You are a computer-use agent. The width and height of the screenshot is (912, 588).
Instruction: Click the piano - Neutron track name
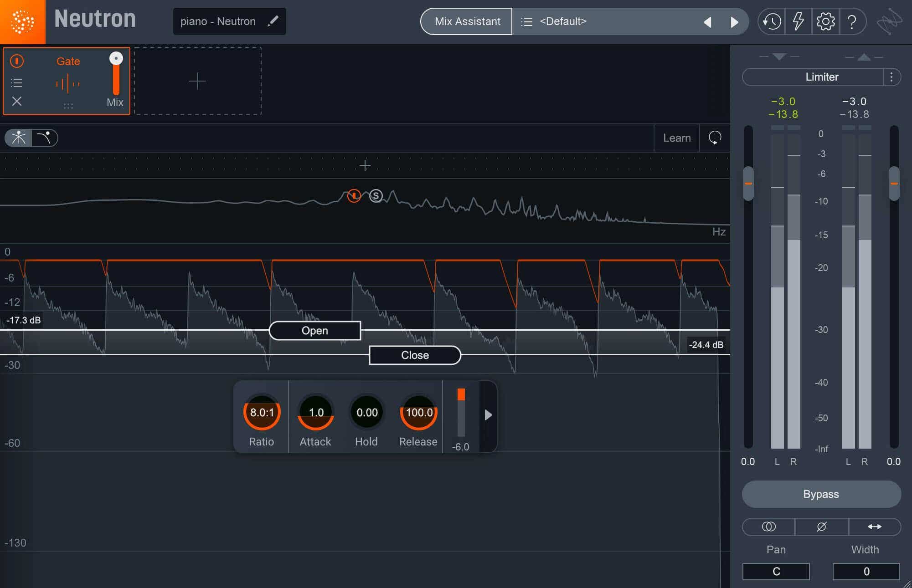(218, 21)
